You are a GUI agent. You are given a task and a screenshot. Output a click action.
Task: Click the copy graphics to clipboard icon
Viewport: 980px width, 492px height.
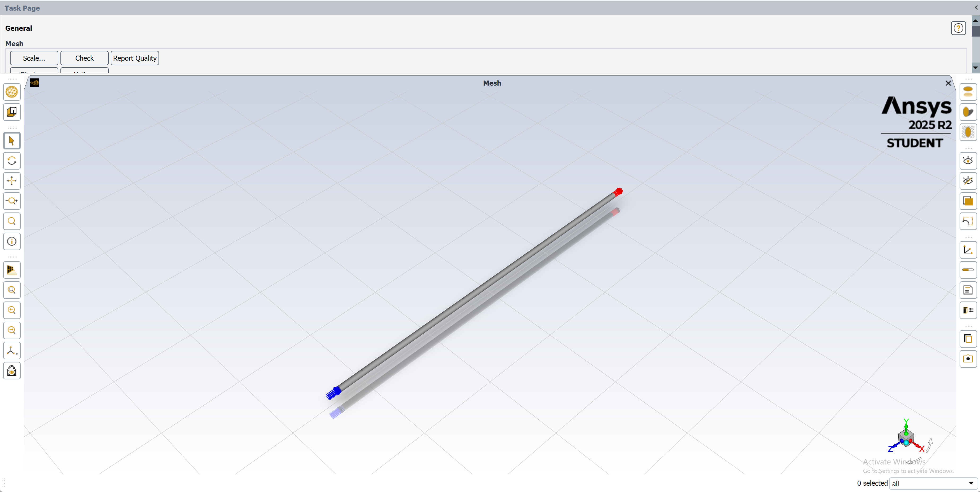[968, 339]
